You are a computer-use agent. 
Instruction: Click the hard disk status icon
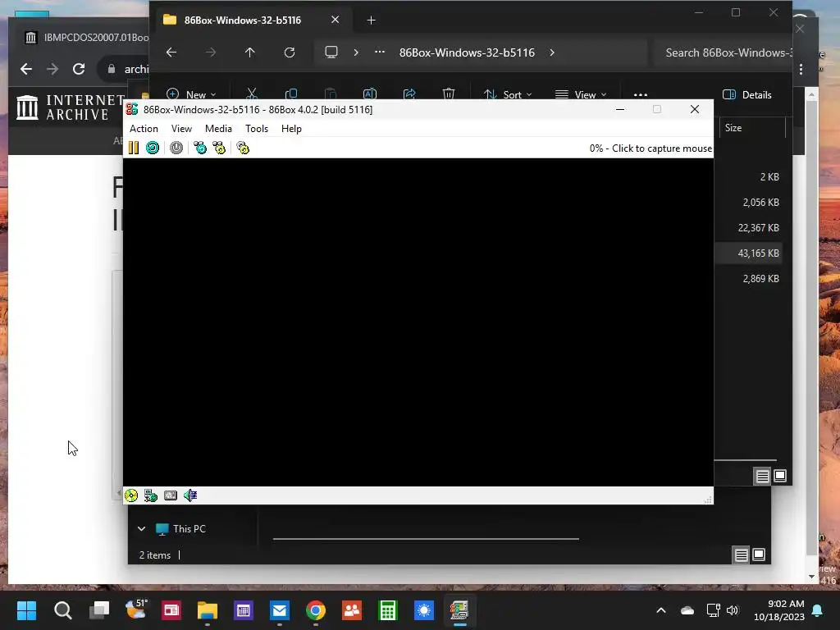(x=171, y=495)
